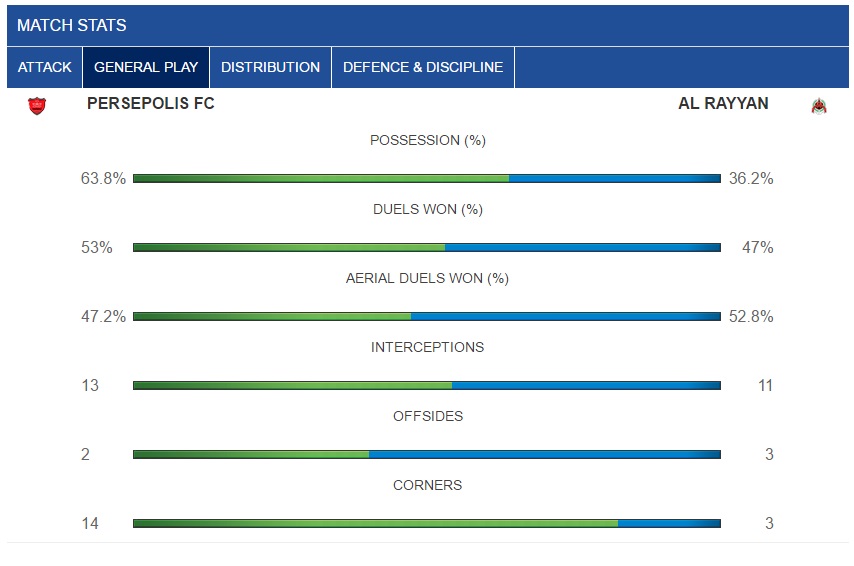The height and width of the screenshot is (566, 854).
Task: Click the Corners comparison bar
Action: click(x=427, y=523)
